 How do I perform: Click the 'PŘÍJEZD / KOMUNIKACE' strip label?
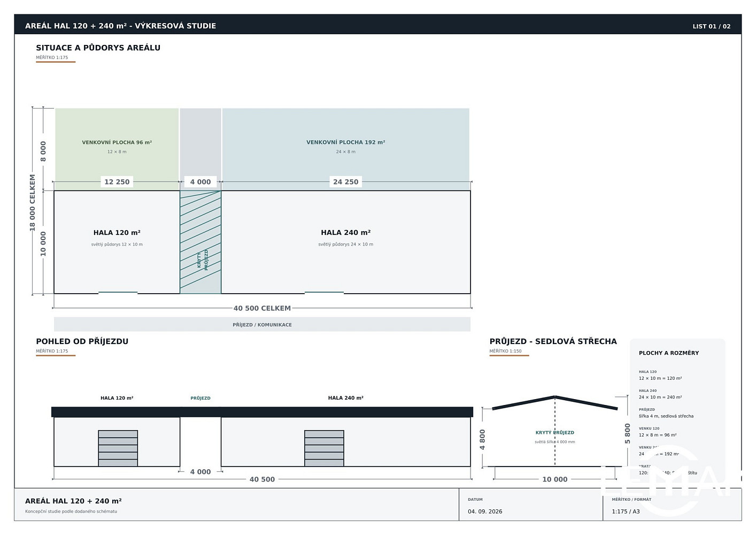pyautogui.click(x=262, y=325)
